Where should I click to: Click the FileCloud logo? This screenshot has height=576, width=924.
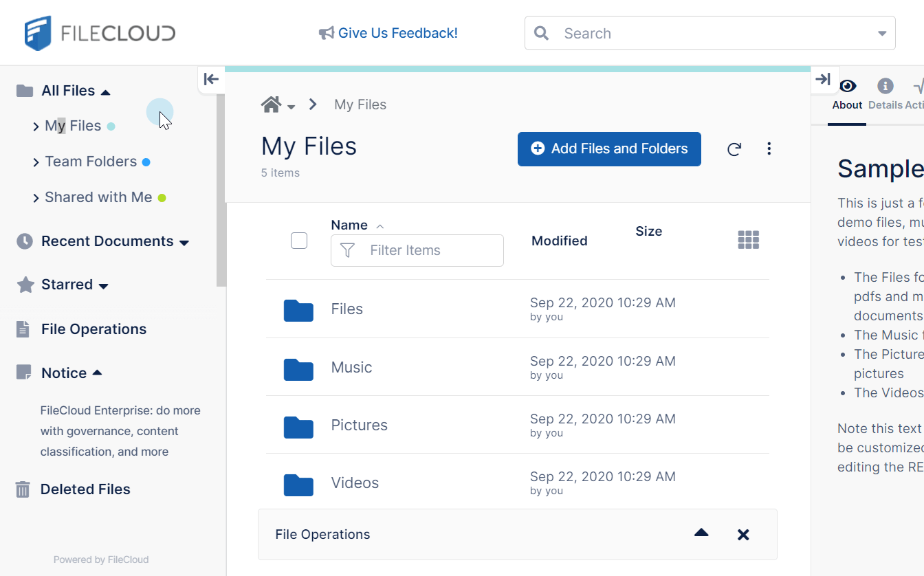pos(100,33)
